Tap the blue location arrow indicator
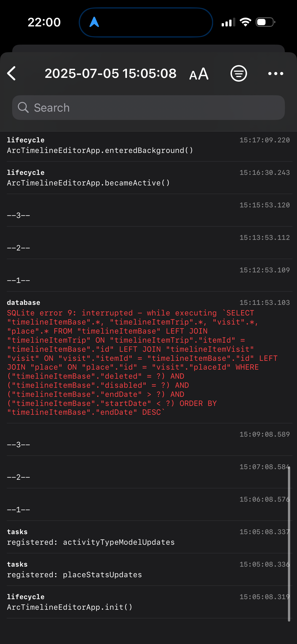 tap(94, 22)
